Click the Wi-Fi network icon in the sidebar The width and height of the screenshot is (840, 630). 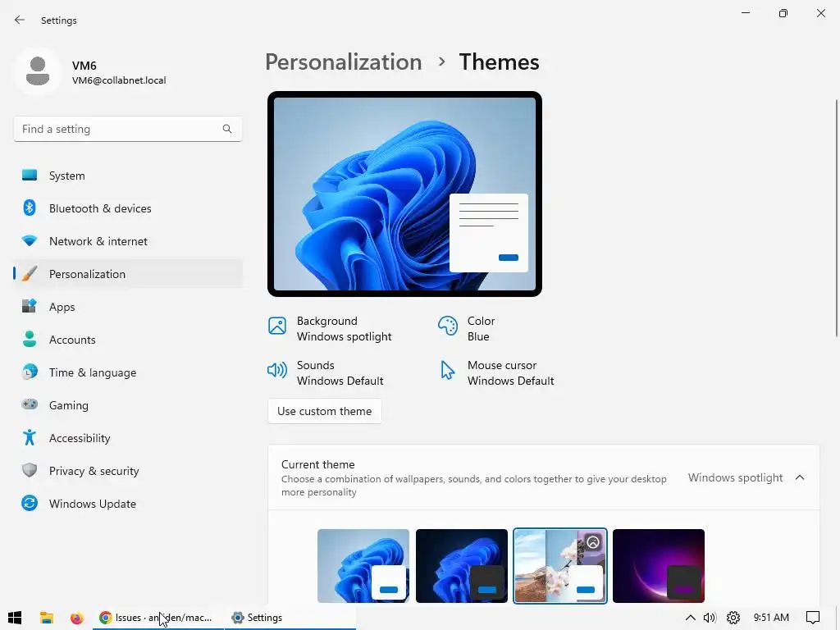[30, 241]
